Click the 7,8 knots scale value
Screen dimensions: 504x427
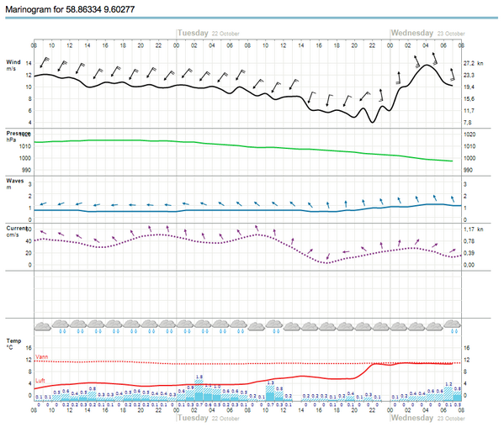467,123
